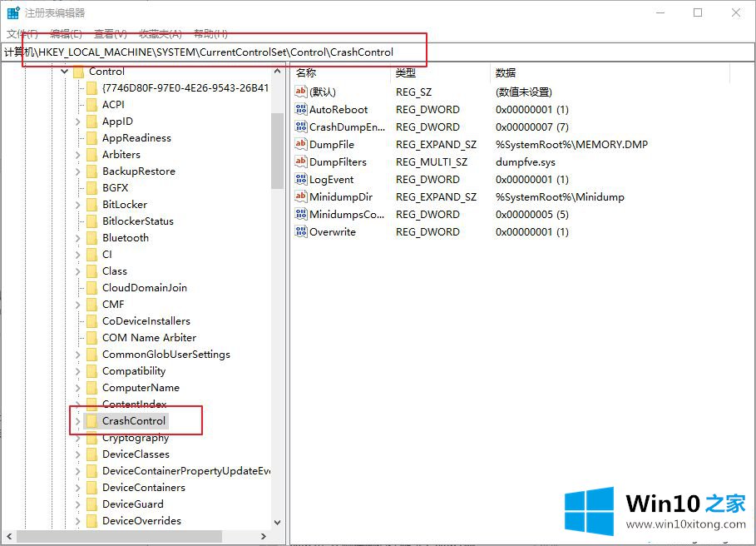Click the Class folder icon
Viewport: 756px width, 546px height.
click(x=91, y=271)
